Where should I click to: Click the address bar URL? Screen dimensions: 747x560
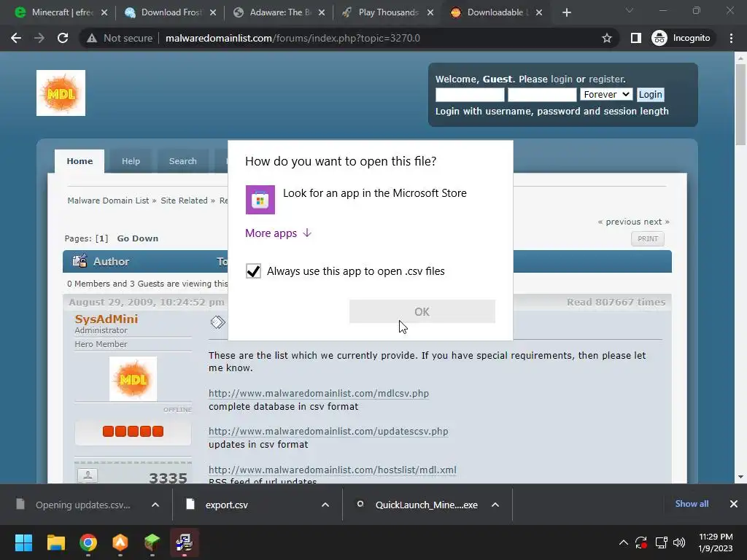(x=293, y=38)
